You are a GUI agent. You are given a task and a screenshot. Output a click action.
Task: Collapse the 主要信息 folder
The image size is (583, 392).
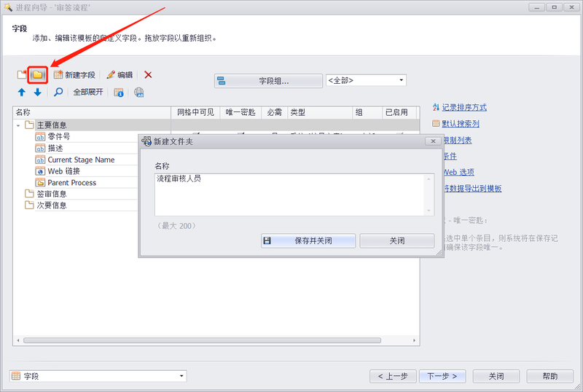tap(18, 126)
